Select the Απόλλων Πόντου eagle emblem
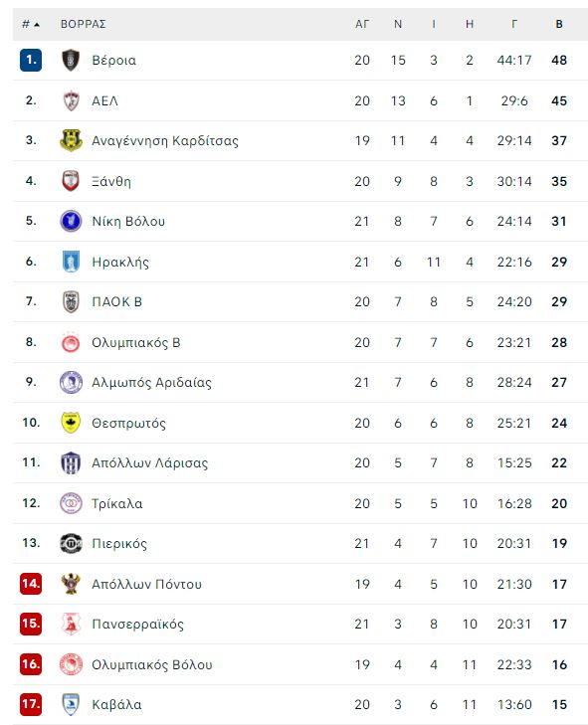 [71, 584]
